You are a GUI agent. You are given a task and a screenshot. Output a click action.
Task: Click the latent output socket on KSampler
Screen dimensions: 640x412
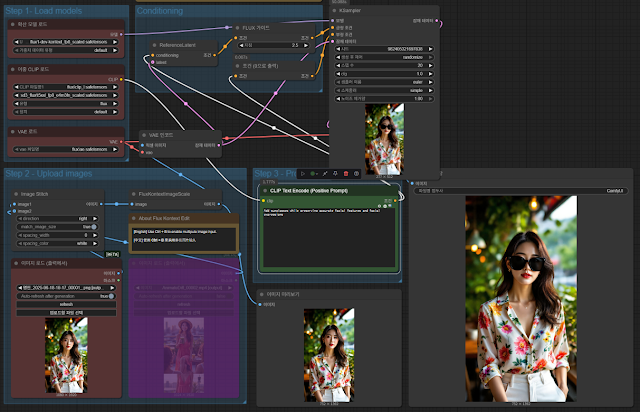pos(437,20)
